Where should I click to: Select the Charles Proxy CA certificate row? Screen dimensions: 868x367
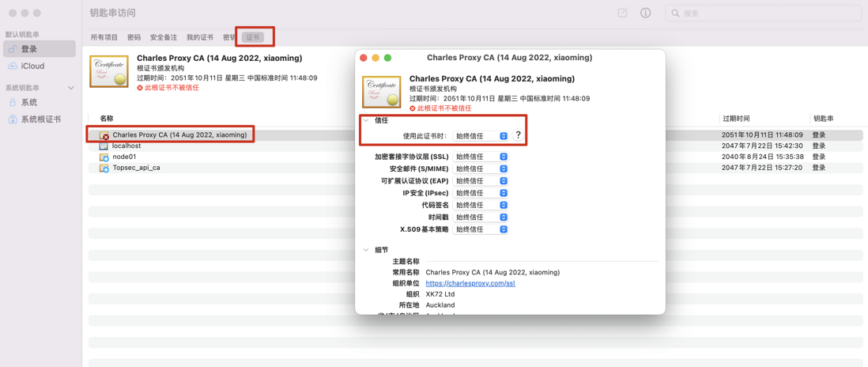click(475, 134)
